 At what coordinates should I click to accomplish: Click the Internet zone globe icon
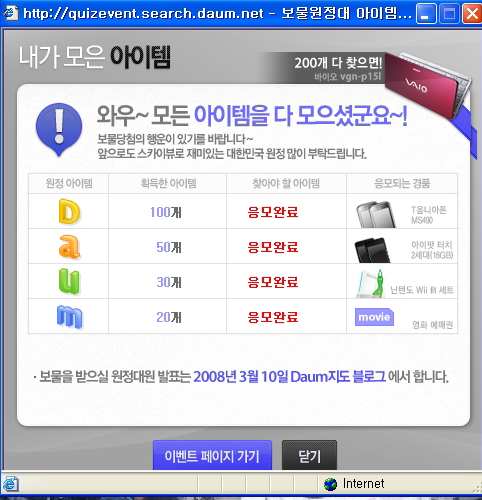click(x=330, y=484)
